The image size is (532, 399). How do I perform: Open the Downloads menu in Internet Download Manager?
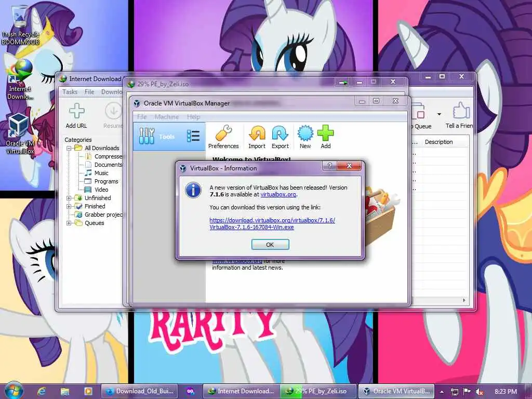pos(112,92)
